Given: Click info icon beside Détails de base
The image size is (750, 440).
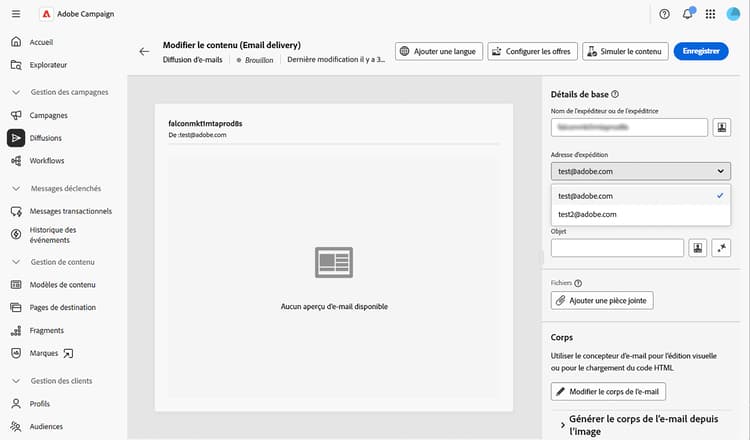Looking at the screenshot, I should pyautogui.click(x=615, y=94).
